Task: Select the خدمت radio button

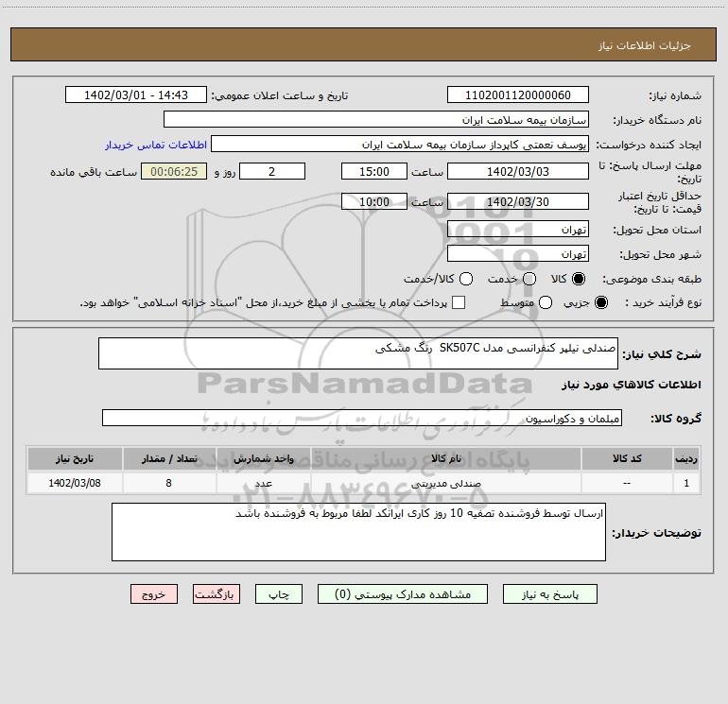Action: tap(529, 279)
